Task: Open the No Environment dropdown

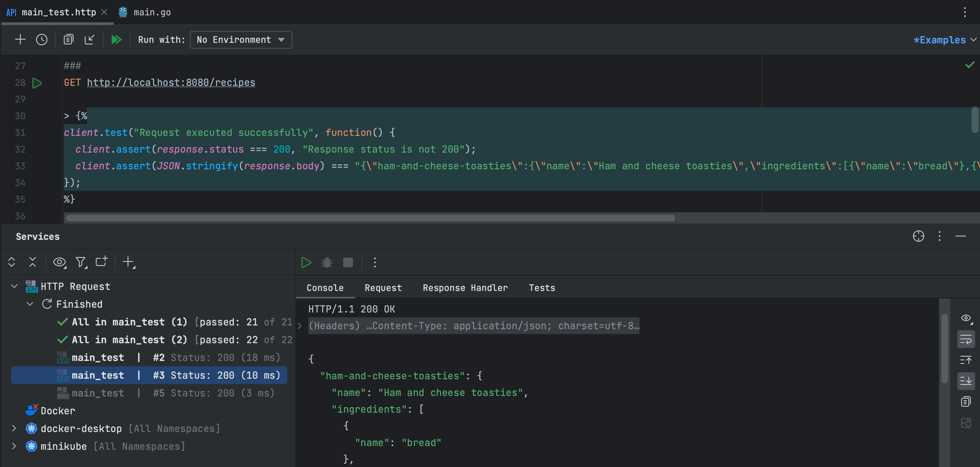Action: pos(240,40)
